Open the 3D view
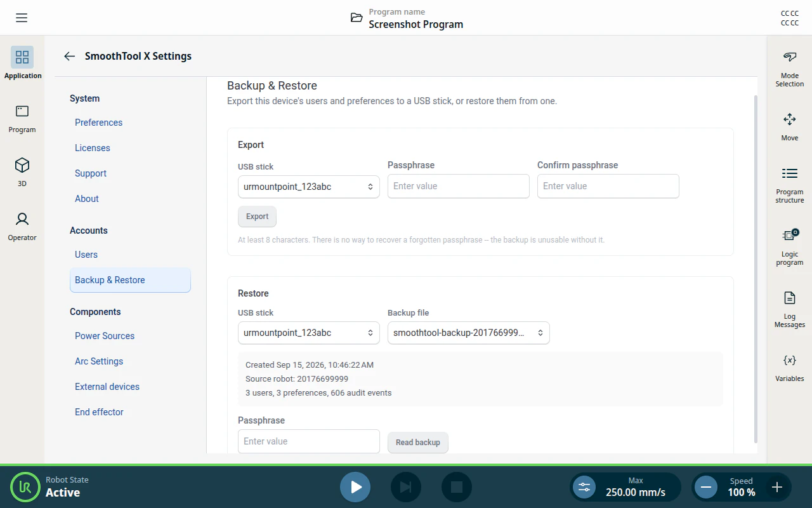Image resolution: width=812 pixels, height=508 pixels. (x=22, y=173)
